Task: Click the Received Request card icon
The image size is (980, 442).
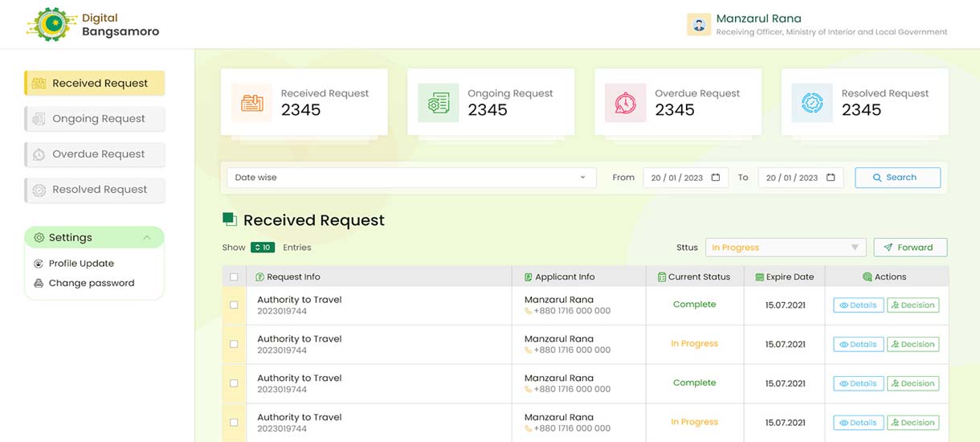Action: 252,103
